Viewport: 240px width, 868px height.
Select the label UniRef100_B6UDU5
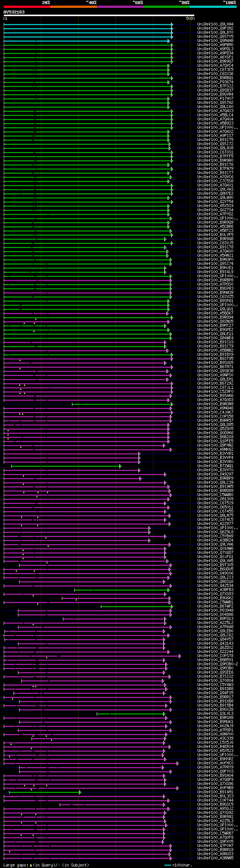pos(215,569)
